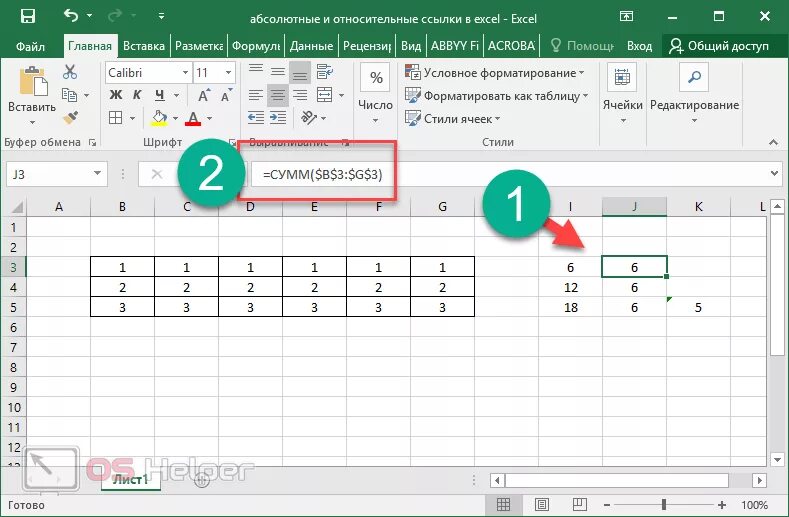Screen dimensions: 789x517
Task: Open Условное форматирование menu
Action: (x=495, y=73)
